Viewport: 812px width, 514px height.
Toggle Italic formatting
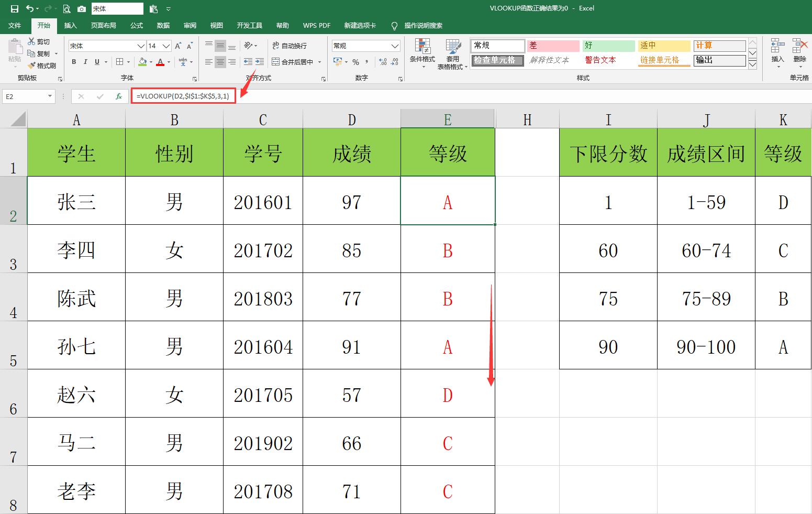pos(85,62)
